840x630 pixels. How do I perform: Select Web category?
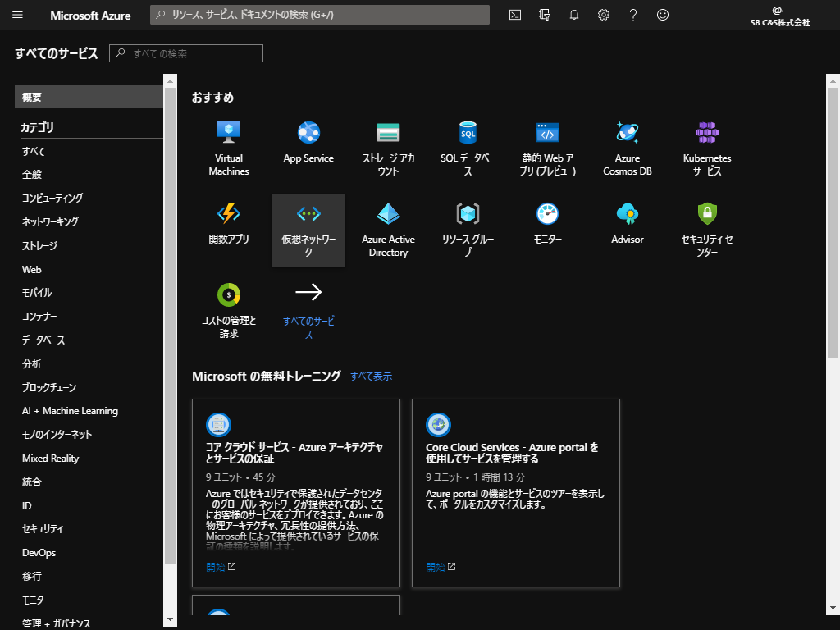click(x=32, y=269)
